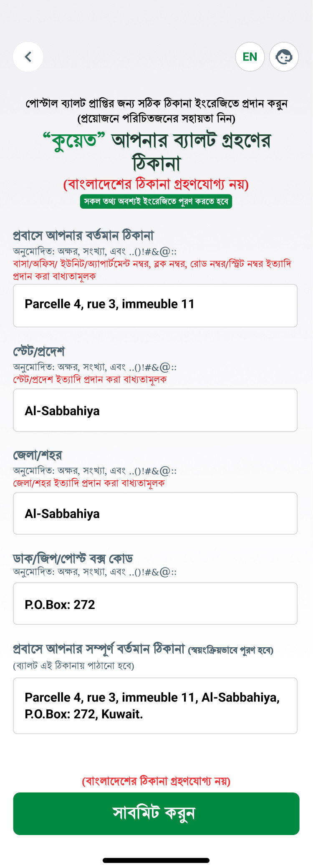The image size is (313, 868).
Task: Tap the "জেলা/শহর" section label
Action: coord(38,455)
